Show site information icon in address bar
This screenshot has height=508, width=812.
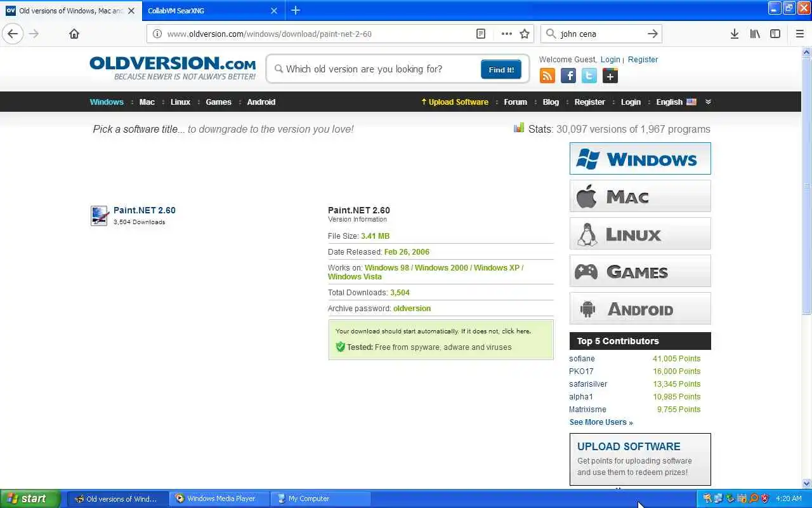pos(157,34)
